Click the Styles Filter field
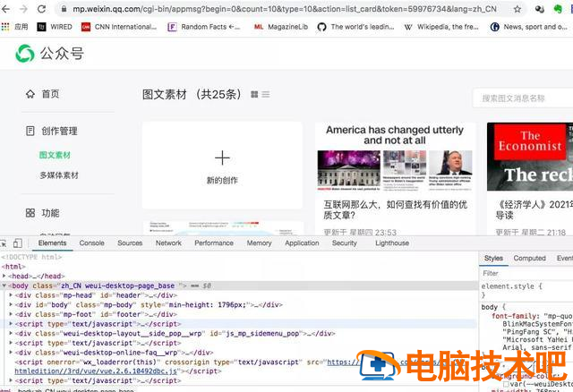This screenshot has height=392, width=573. 526,273
